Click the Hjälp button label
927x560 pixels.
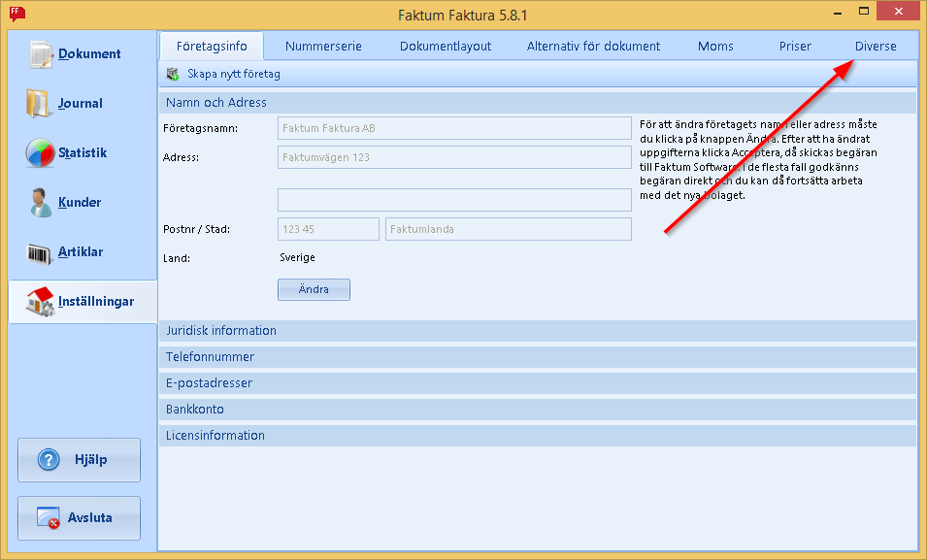(90, 459)
